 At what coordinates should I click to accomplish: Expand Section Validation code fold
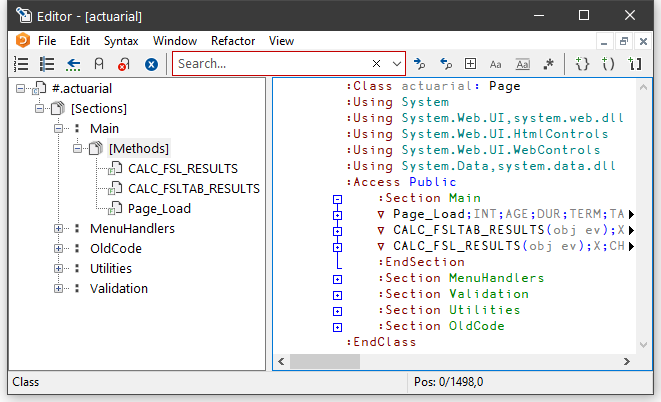click(x=337, y=294)
